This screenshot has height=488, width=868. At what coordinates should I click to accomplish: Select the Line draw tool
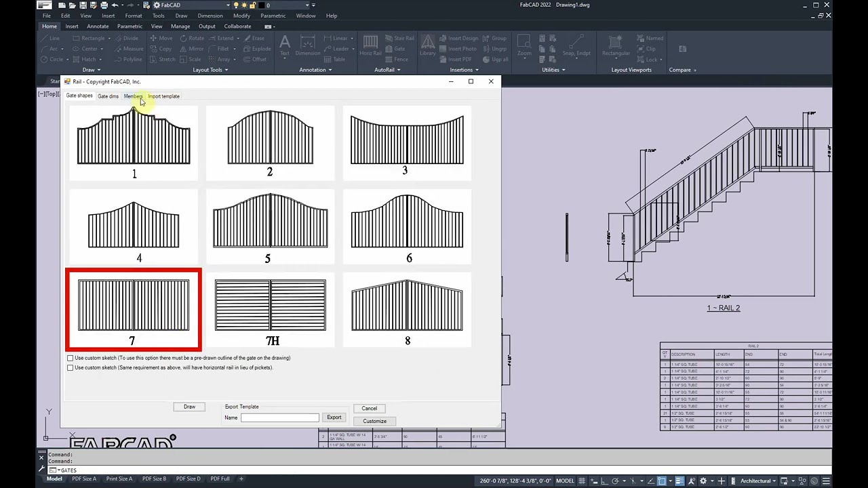(50, 38)
